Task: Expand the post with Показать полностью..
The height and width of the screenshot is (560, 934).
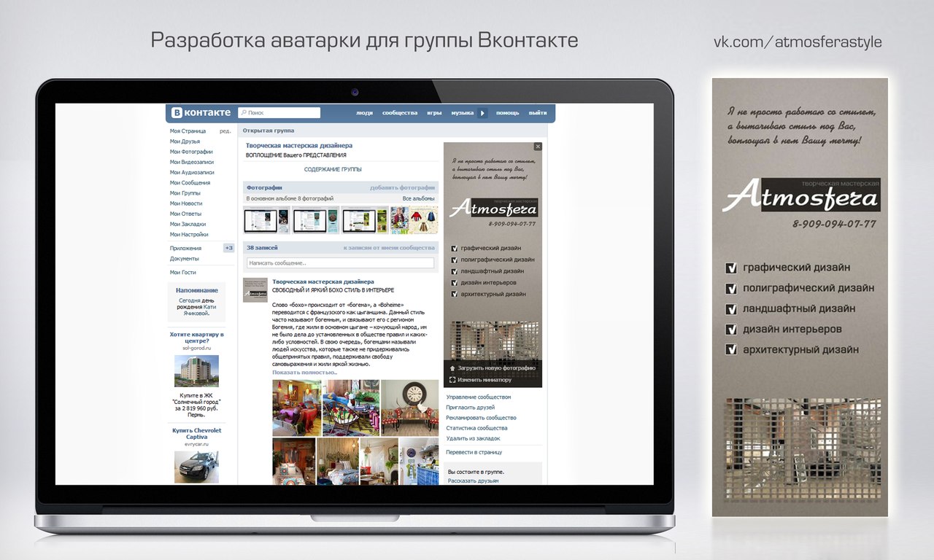Action: [304, 373]
